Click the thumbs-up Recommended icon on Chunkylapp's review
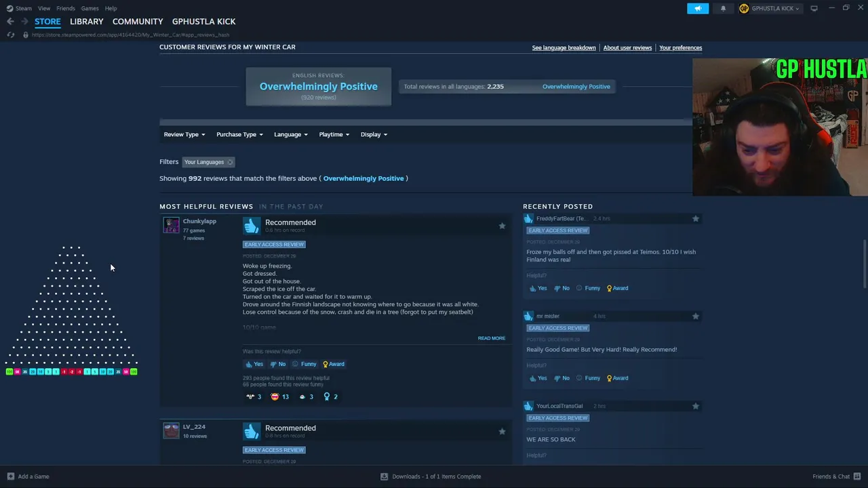This screenshot has width=868, height=488. pos(252,226)
